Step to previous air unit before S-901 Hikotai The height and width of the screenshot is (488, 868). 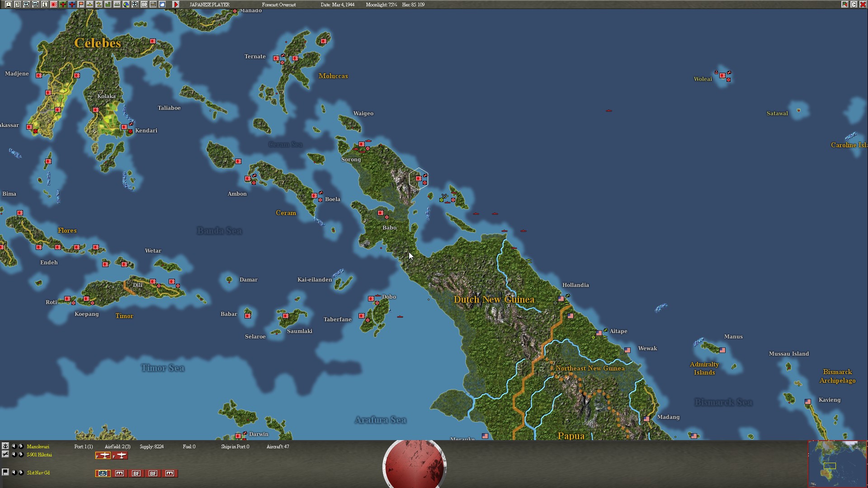14,455
